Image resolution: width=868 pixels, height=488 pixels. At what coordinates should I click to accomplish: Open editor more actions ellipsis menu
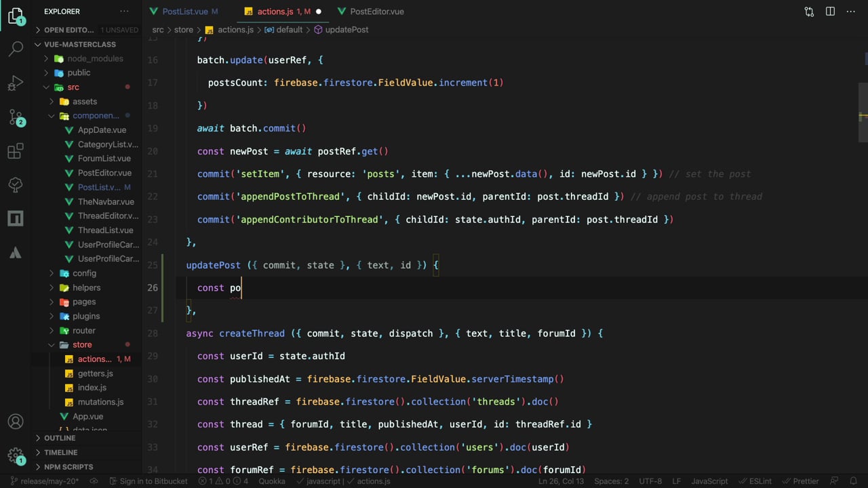pos(850,12)
